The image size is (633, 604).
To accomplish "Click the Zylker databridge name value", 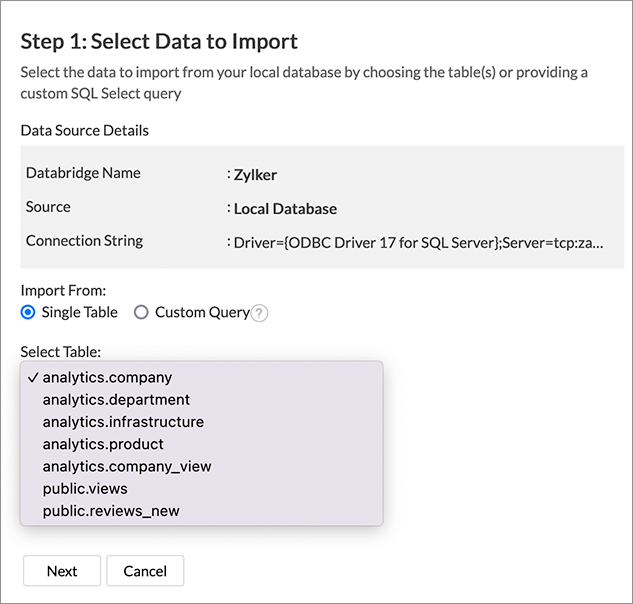I will (255, 175).
